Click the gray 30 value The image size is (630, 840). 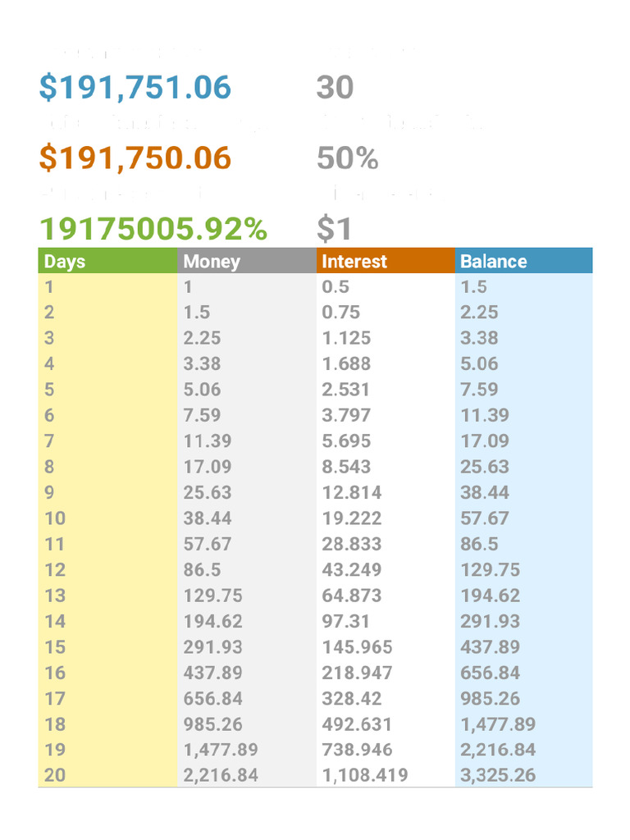335,88
